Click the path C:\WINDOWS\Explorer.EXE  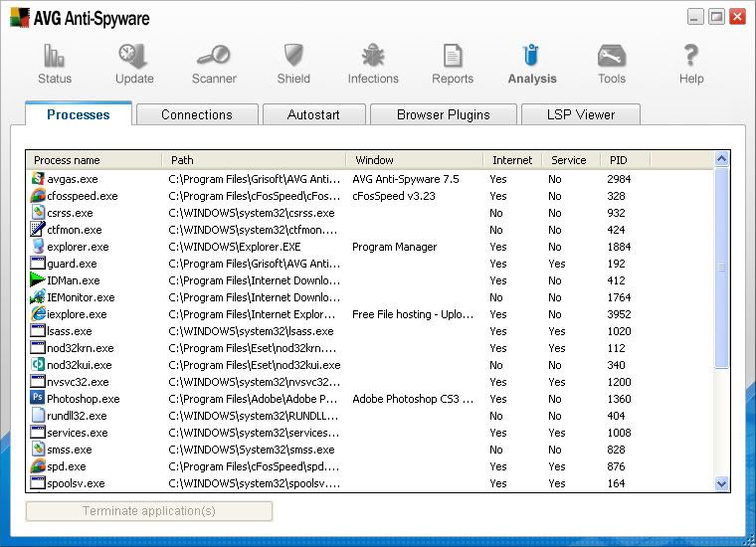click(x=235, y=247)
